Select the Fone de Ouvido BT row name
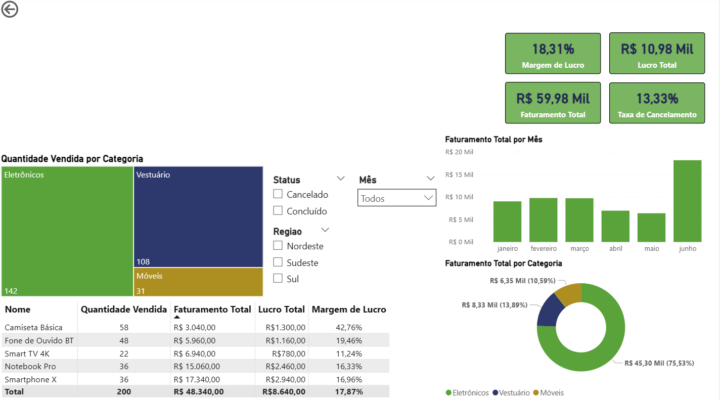This screenshot has height=401, width=720. tap(39, 340)
